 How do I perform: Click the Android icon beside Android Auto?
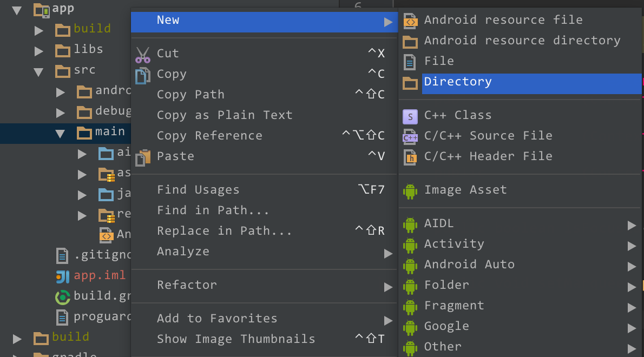[410, 266]
